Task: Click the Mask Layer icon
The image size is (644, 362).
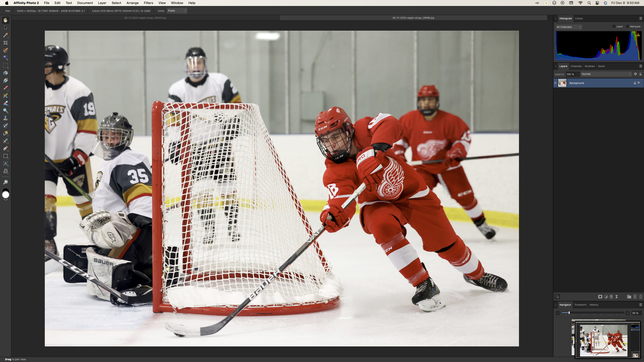Action: [x=600, y=297]
